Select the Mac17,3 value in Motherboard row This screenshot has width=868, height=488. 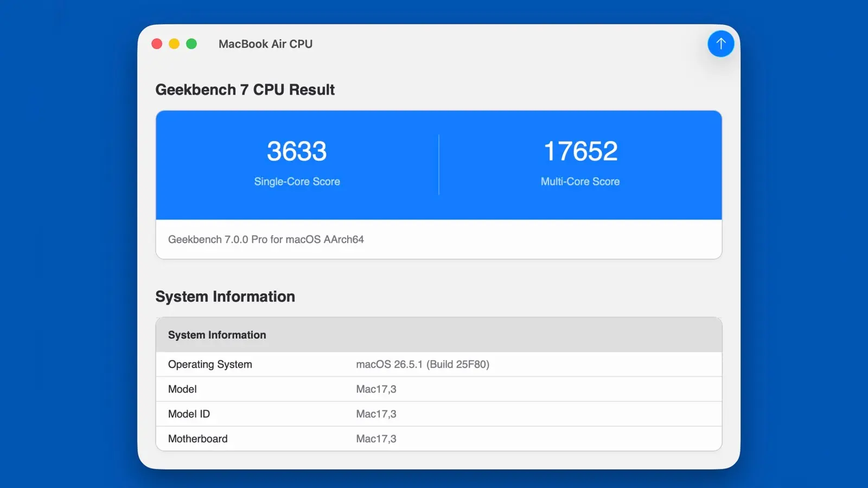[376, 439]
